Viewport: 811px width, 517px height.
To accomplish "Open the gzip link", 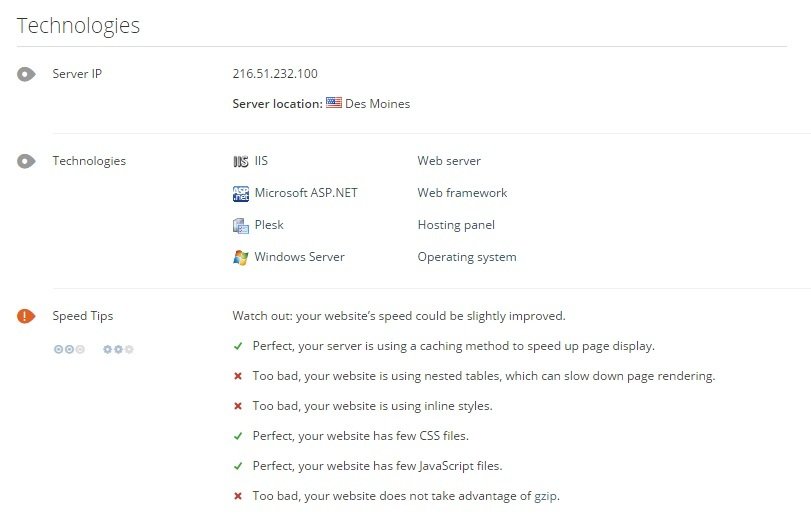I will (x=546, y=496).
